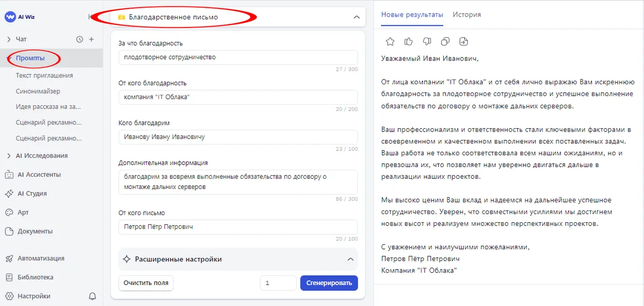Click the closing line Компания "IT Облака"
This screenshot has height=306, width=644.
point(419,271)
